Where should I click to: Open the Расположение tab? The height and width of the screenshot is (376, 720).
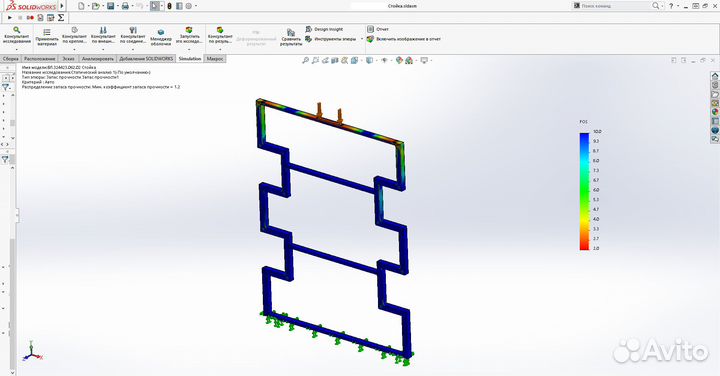tap(39, 59)
